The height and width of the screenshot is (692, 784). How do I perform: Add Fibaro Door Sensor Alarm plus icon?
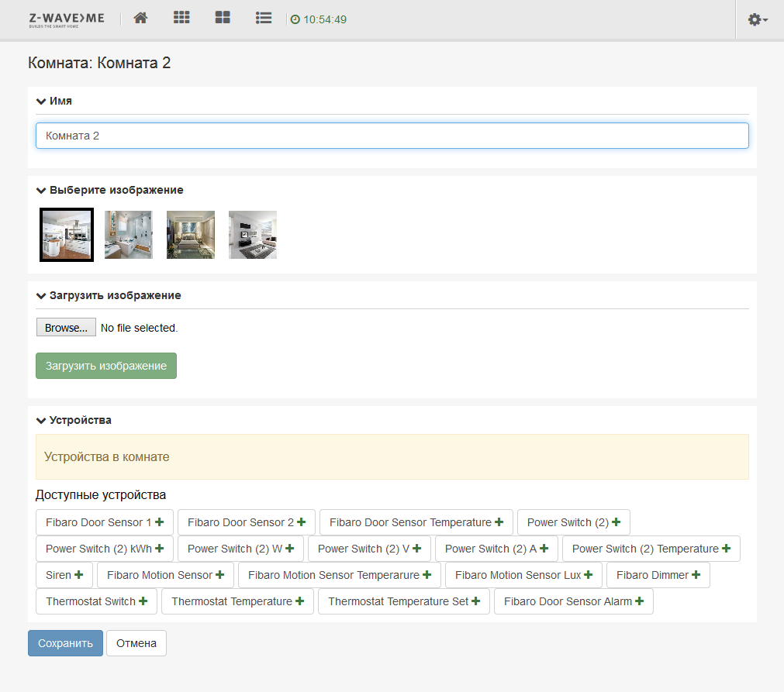(639, 601)
